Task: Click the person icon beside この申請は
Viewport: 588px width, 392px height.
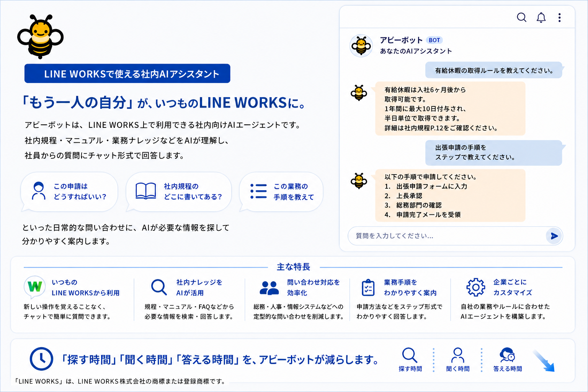Action: coord(38,191)
